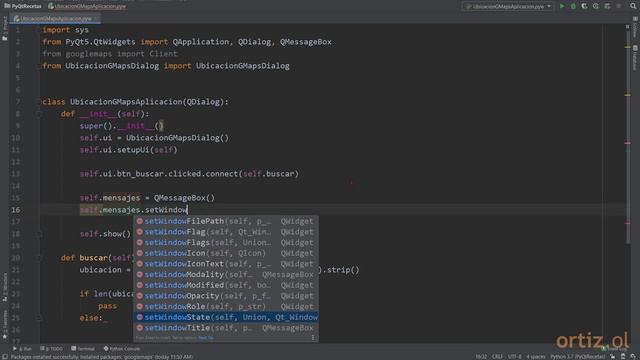Click the line separator CRLF status entry
This screenshot has height=360, width=640.
[x=497, y=357]
